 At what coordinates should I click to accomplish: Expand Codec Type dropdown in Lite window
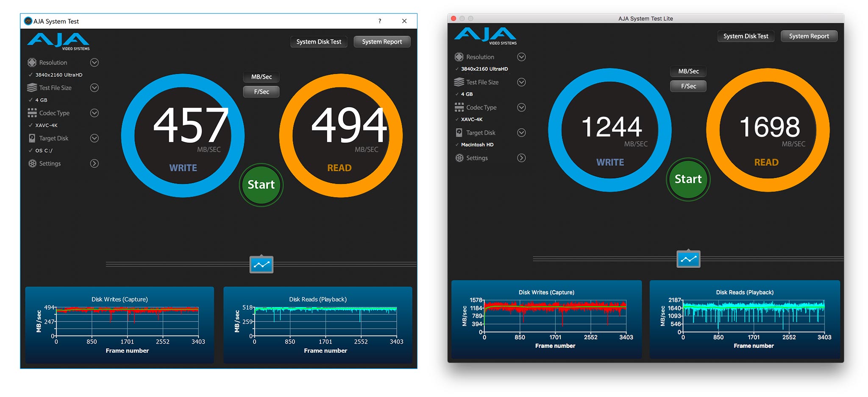[522, 107]
